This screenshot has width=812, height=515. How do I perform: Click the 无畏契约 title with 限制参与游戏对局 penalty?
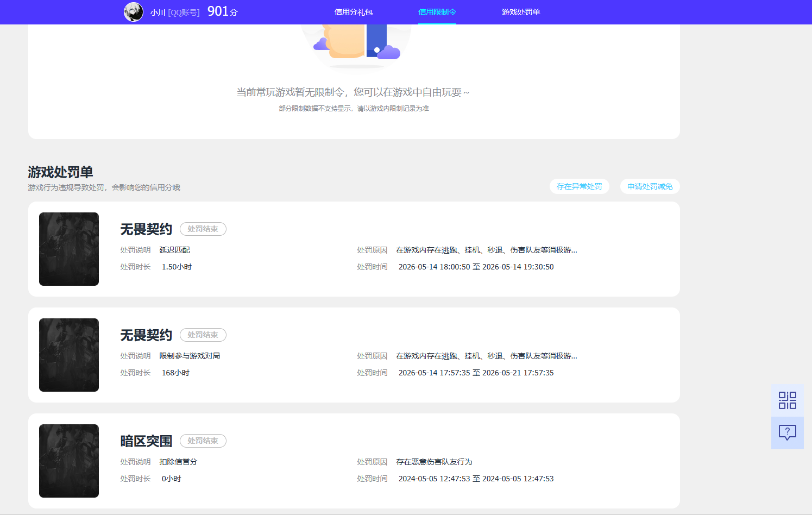pyautogui.click(x=146, y=335)
